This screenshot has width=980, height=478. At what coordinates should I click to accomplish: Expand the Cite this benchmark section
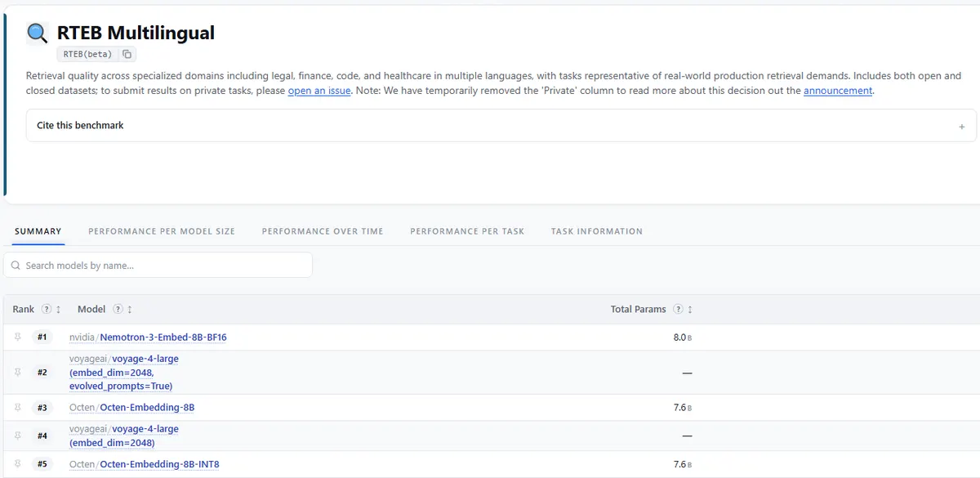[501, 126]
